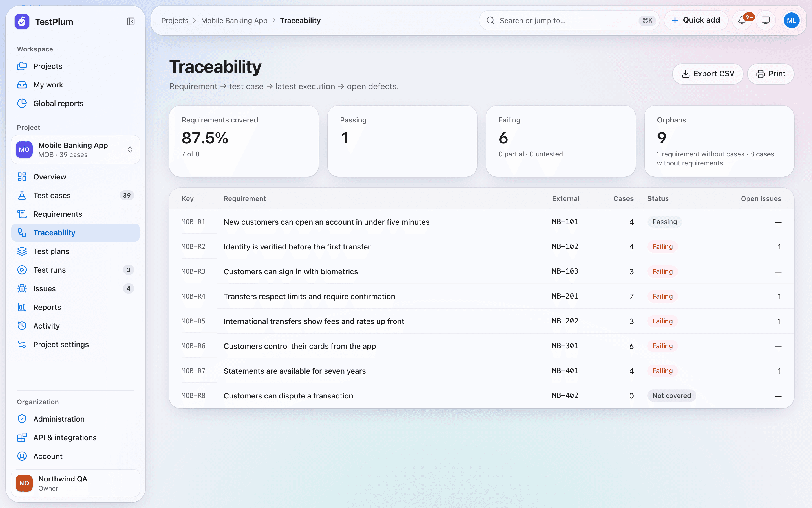Open Traceability in the sidebar
The width and height of the screenshot is (812, 508).
[x=76, y=233]
